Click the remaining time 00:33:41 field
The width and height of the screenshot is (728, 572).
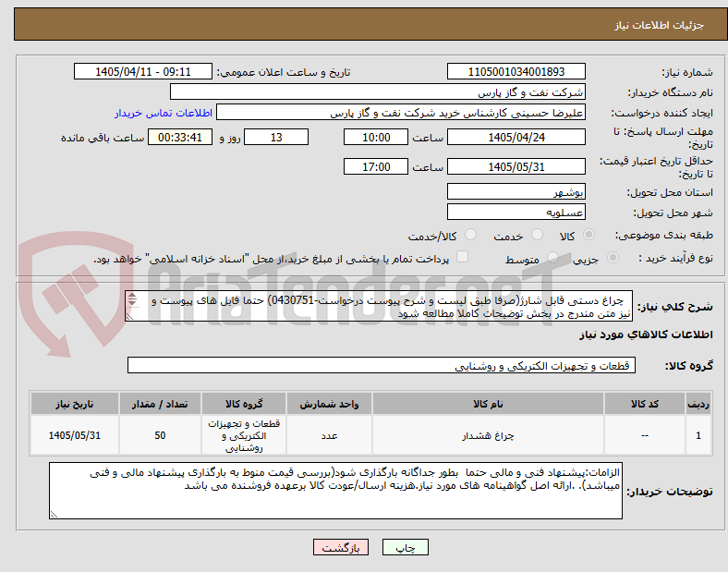[180, 137]
